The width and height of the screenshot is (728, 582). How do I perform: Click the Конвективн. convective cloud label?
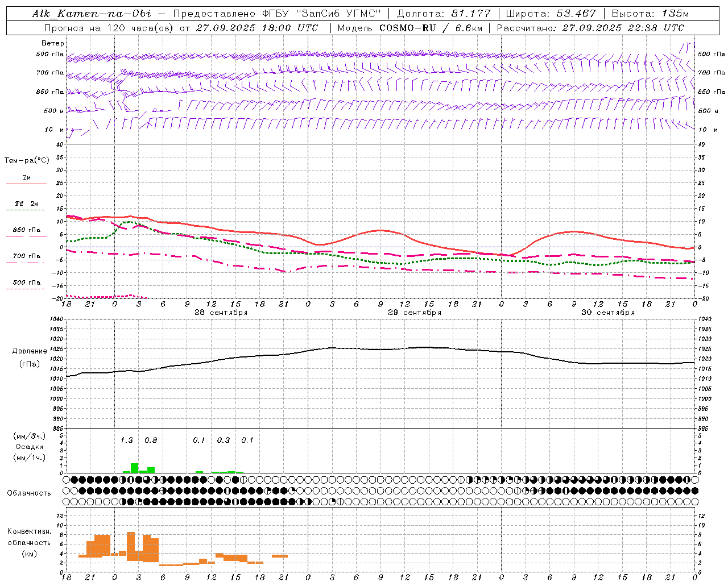pyautogui.click(x=30, y=531)
